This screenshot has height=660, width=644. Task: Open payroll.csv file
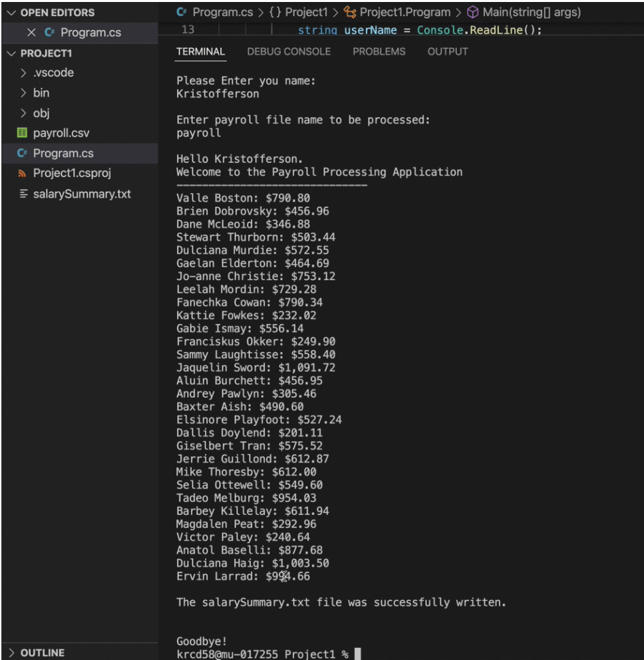pyautogui.click(x=61, y=133)
